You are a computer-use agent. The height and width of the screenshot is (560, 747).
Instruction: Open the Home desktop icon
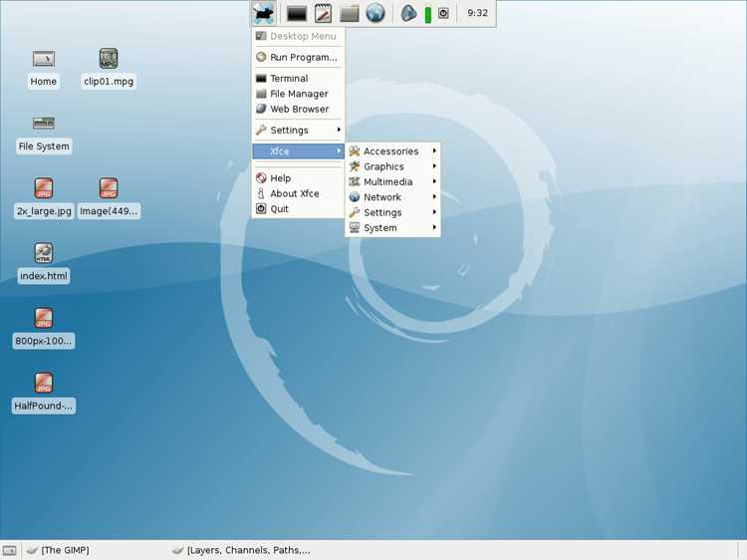[x=44, y=69]
